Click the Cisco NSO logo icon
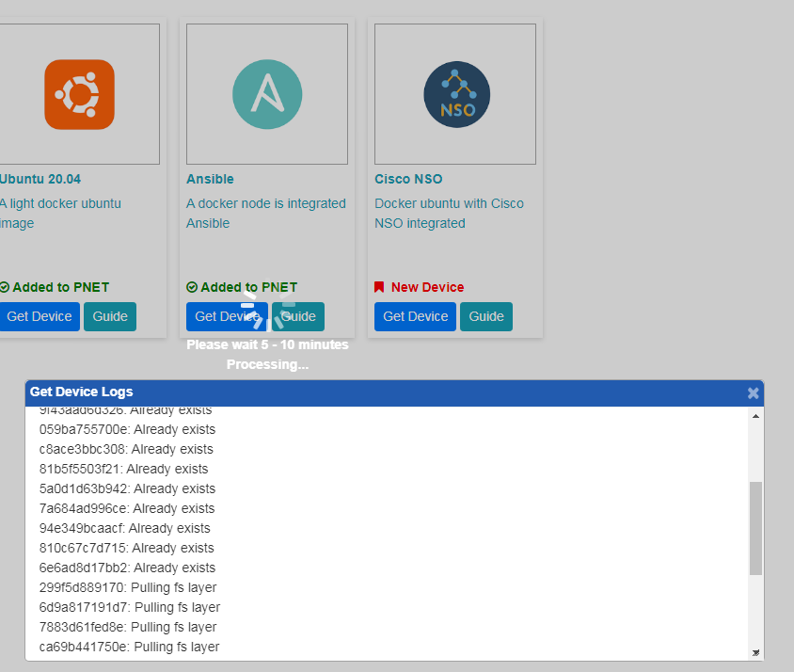This screenshot has width=794, height=672. pyautogui.click(x=455, y=94)
